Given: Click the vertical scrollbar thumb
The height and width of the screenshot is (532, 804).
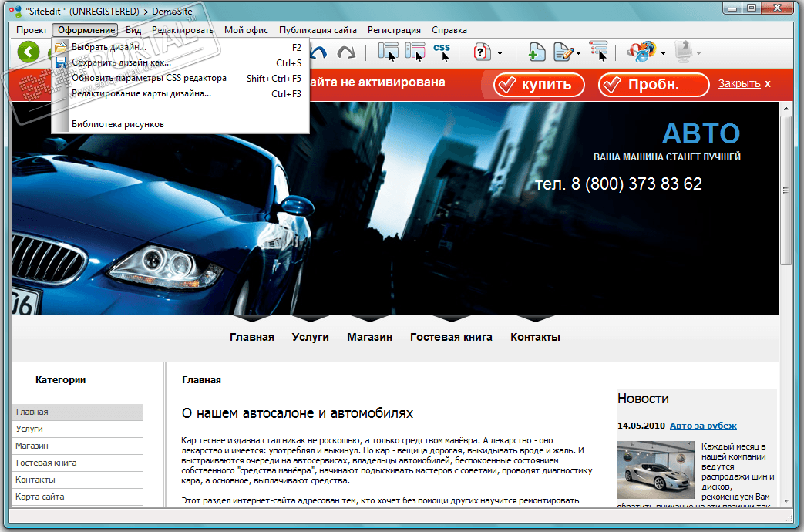Looking at the screenshot, I should tap(785, 190).
